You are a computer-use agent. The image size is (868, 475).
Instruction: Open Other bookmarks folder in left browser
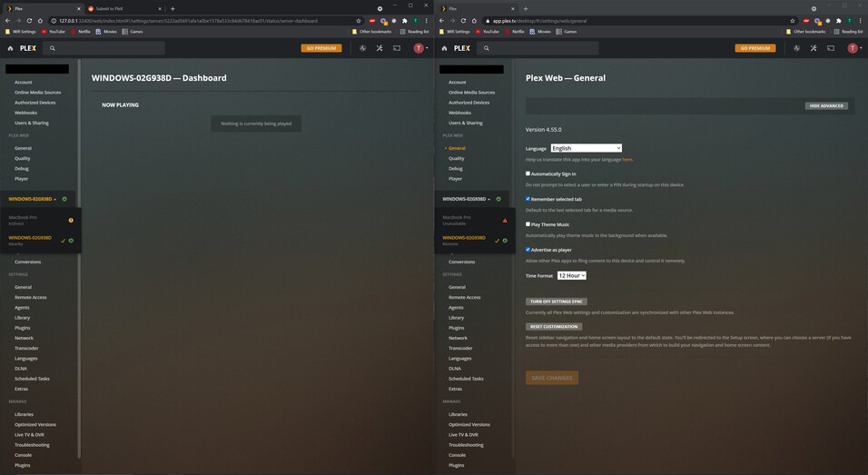coord(371,32)
